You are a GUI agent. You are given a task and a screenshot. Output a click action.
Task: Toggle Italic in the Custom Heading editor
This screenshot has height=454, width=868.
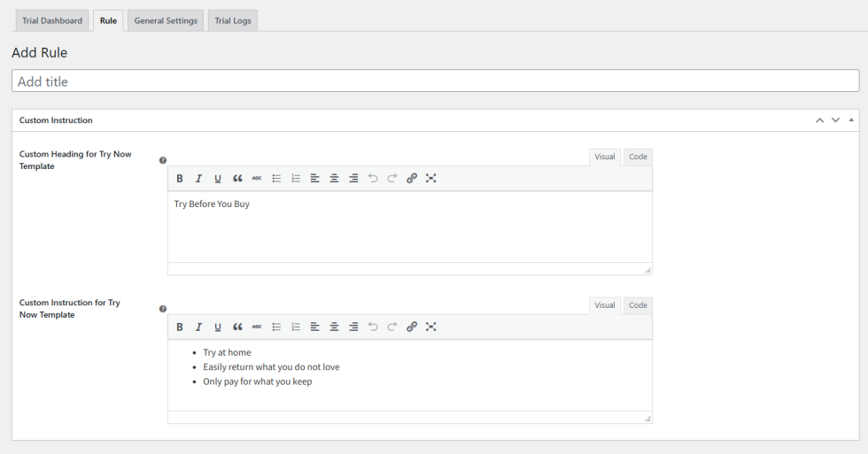[198, 178]
